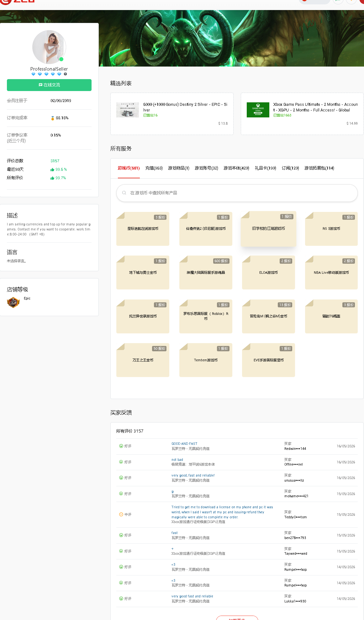Switch to the 游戏物品(1) tab

[179, 168]
